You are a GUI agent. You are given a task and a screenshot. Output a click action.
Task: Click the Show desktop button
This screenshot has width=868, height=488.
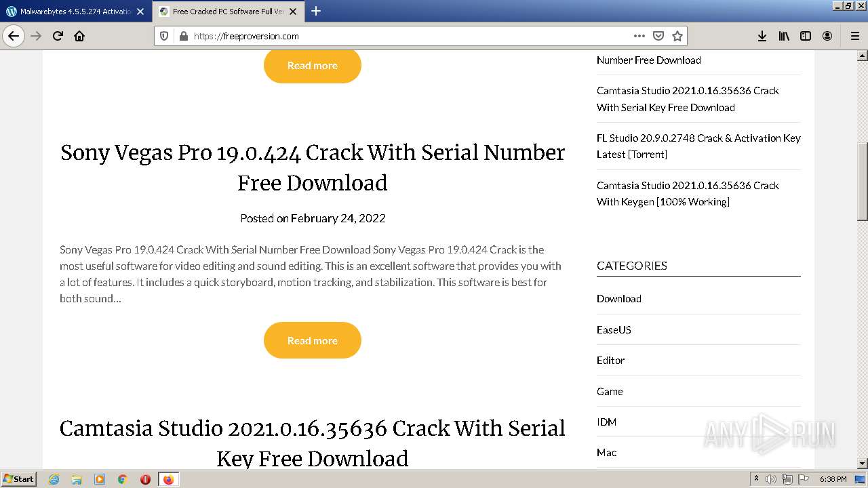coord(861,479)
